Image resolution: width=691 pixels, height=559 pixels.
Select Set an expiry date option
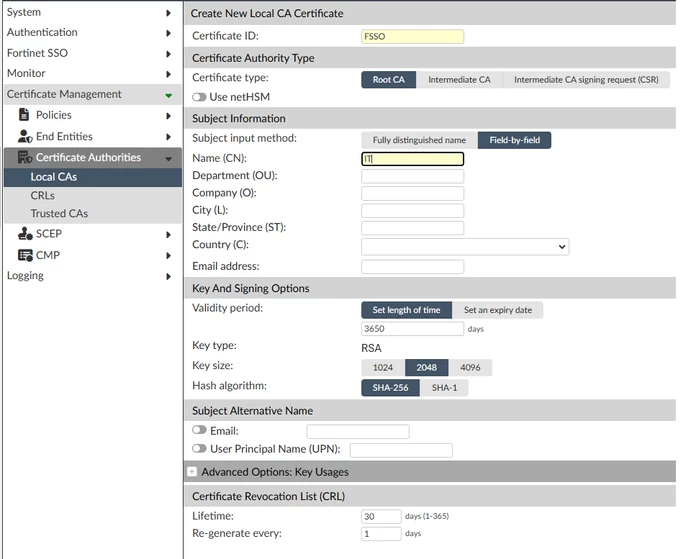coord(498,310)
